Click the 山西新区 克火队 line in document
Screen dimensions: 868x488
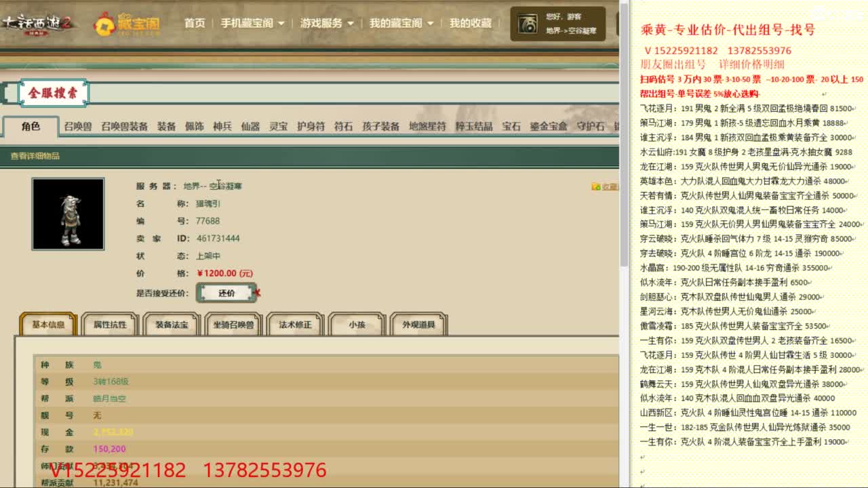(748, 413)
